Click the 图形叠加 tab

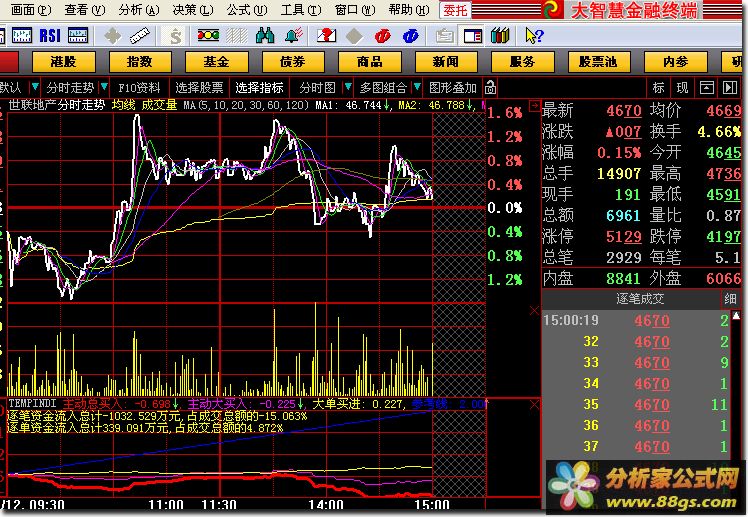tap(452, 88)
